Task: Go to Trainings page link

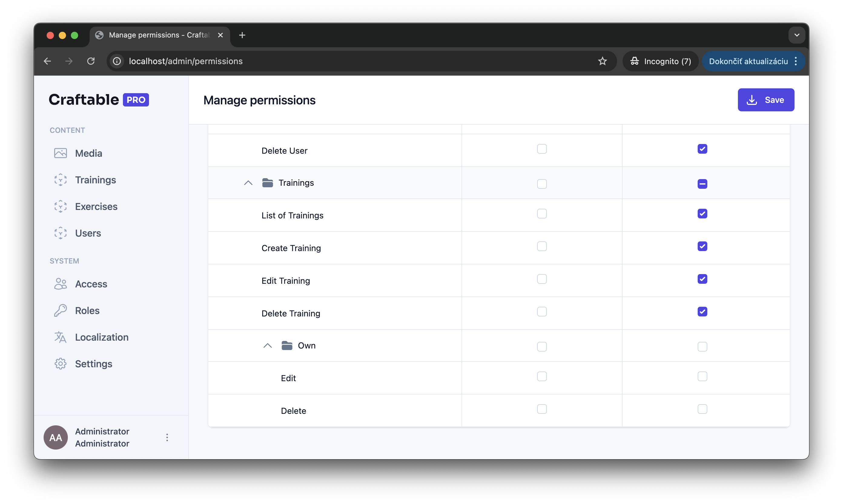Action: click(95, 180)
